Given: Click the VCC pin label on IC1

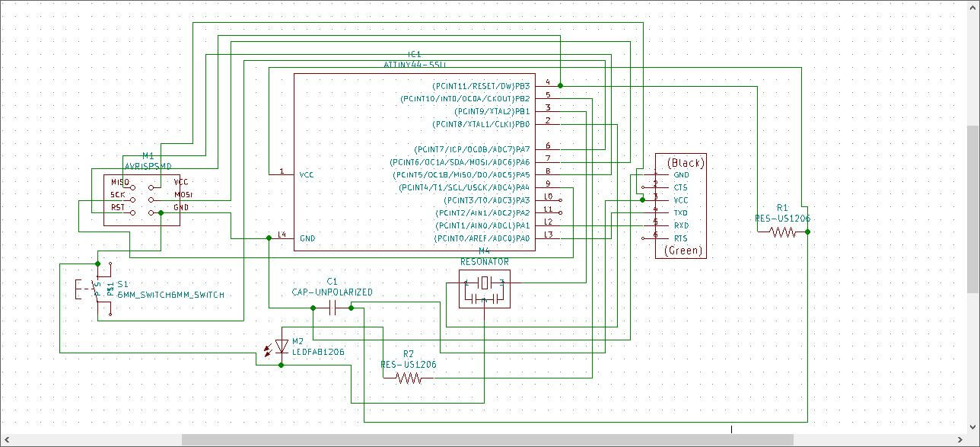Looking at the screenshot, I should 307,175.
